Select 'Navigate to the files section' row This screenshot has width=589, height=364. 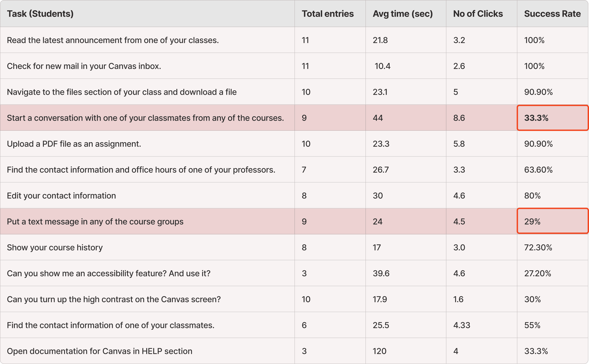pos(122,92)
